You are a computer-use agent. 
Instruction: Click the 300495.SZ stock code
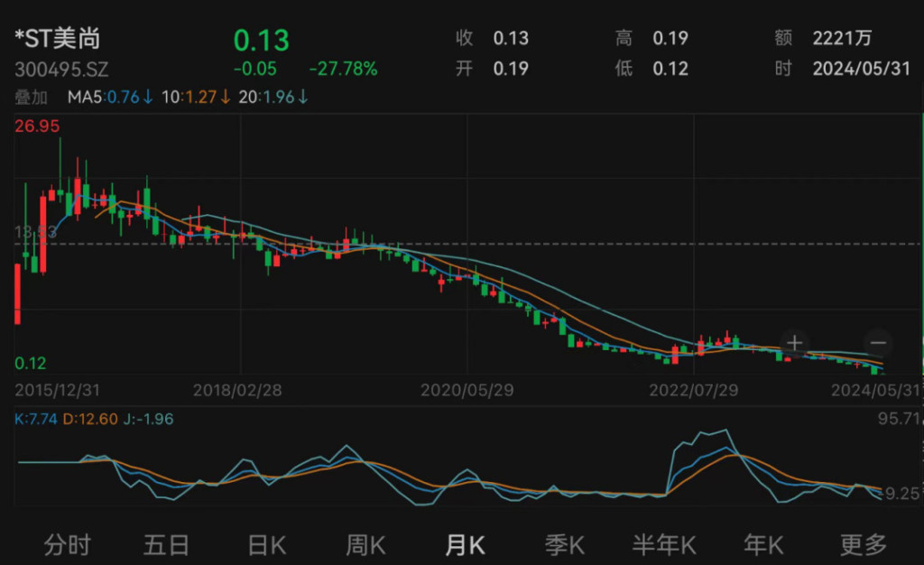click(x=61, y=69)
